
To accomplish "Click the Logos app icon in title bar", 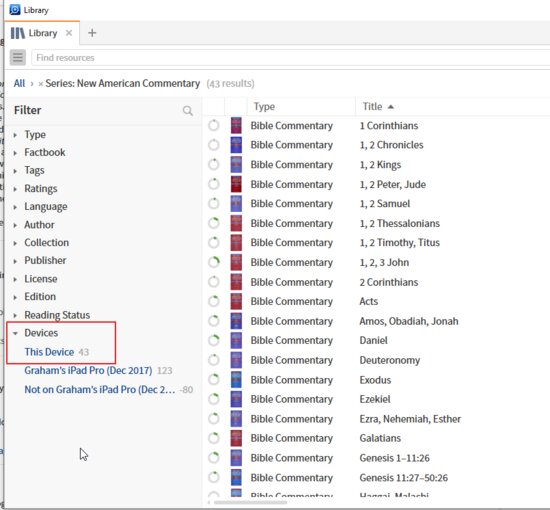I will click(x=15, y=10).
